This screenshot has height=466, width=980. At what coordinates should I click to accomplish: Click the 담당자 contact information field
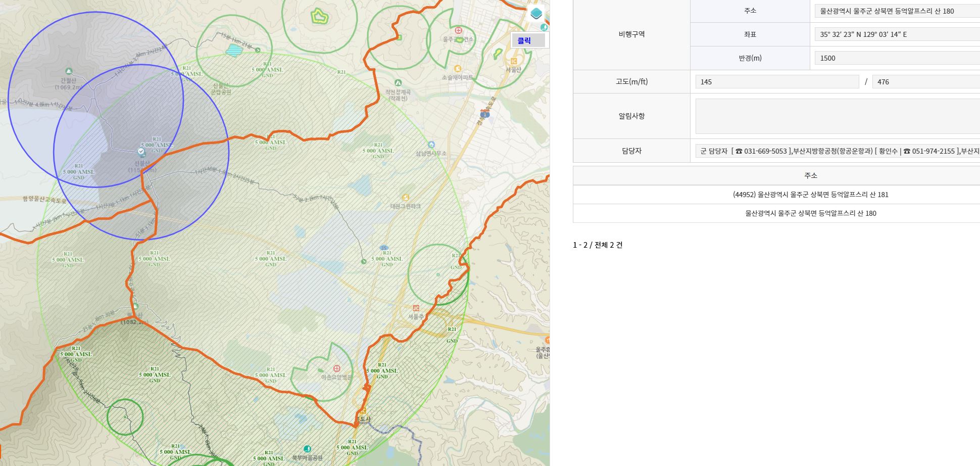838,151
